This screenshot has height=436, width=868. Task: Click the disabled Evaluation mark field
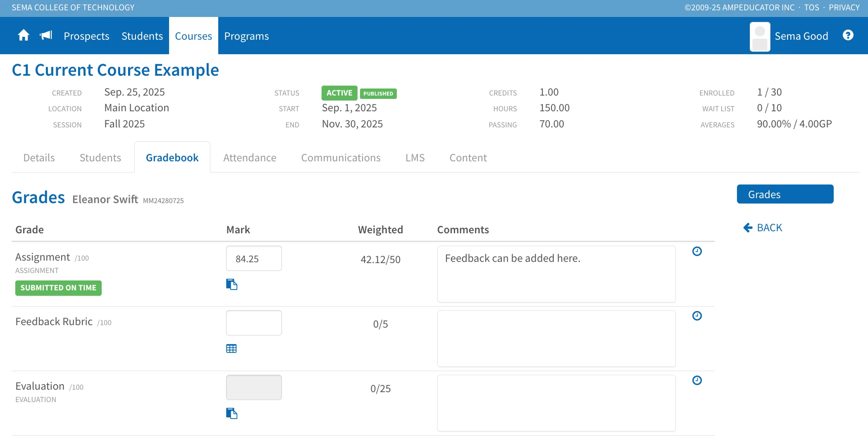pyautogui.click(x=254, y=388)
